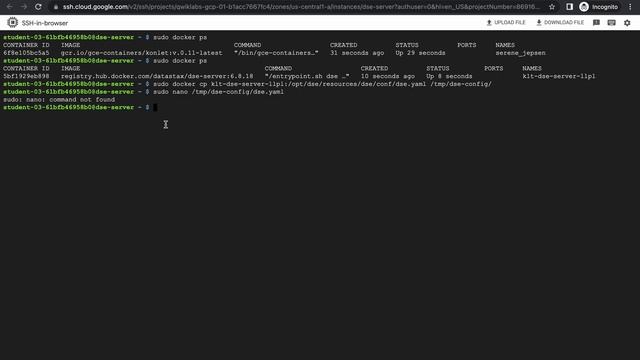The image size is (640, 360).
Task: Open the browser side panel icon
Action: [569, 7]
